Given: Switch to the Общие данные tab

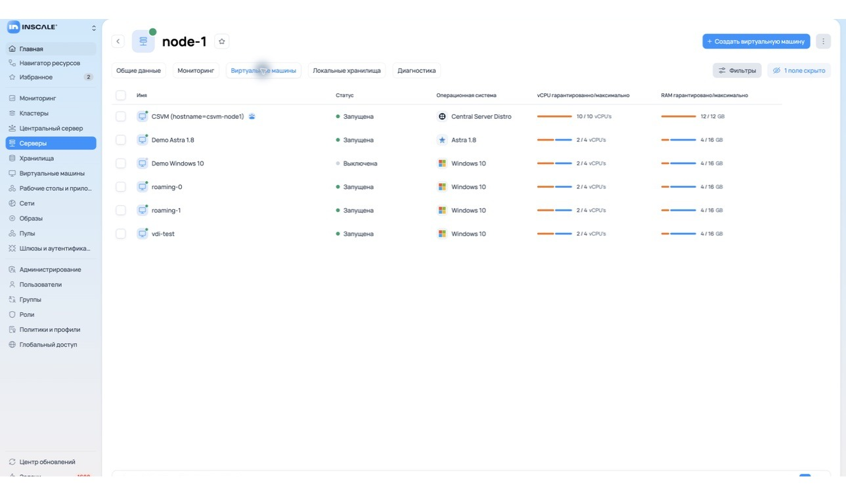Looking at the screenshot, I should (139, 70).
